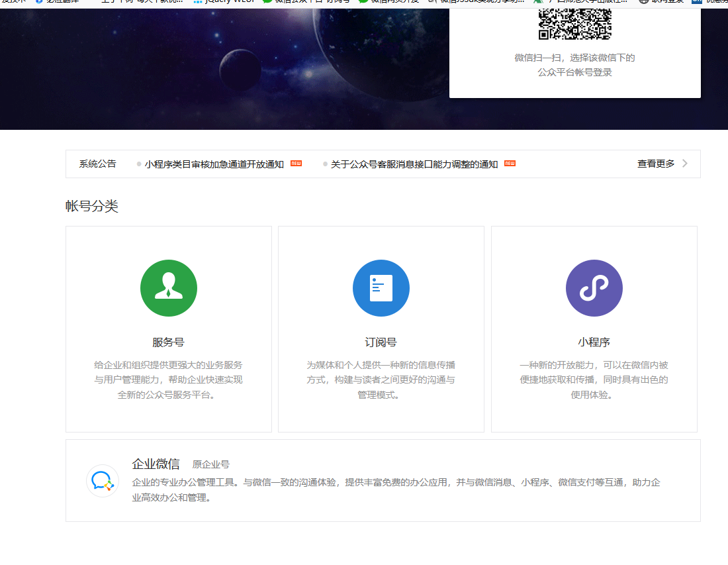This screenshot has height=565, width=728.
Task: Click the 小程序 description starting 一种新的开放能力
Action: point(594,380)
